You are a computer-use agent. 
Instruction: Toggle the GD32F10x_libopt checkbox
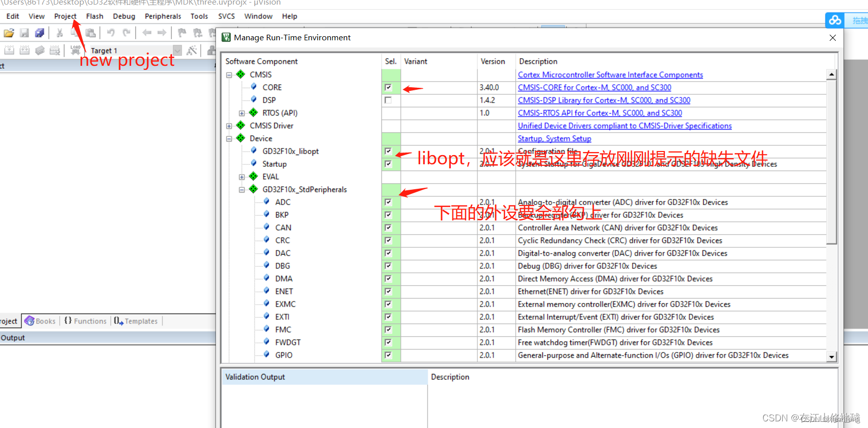point(388,151)
